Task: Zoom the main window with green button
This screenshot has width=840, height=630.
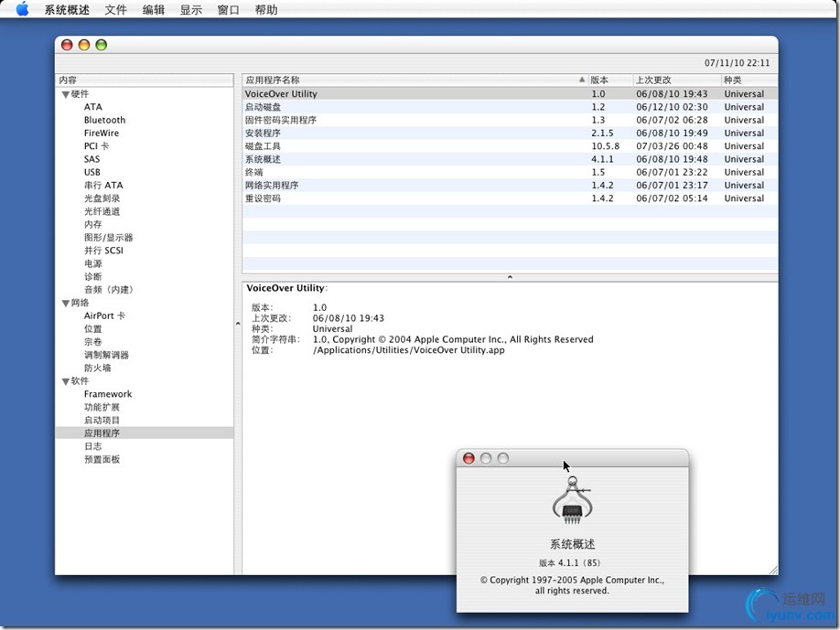Action: point(102,45)
